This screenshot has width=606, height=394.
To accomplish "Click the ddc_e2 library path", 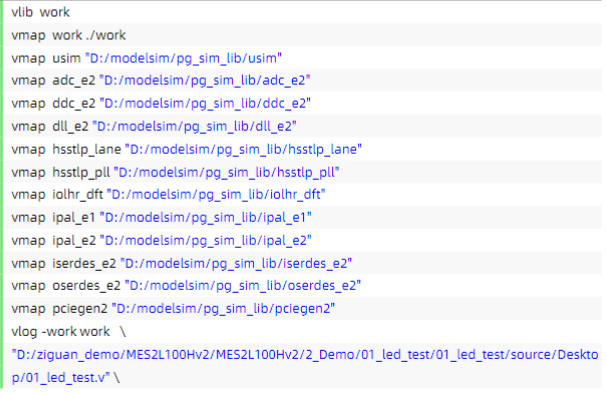I will point(205,103).
